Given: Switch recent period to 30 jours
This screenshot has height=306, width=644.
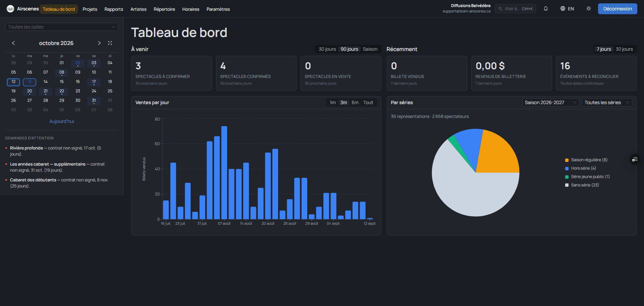Looking at the screenshot, I should pos(624,49).
